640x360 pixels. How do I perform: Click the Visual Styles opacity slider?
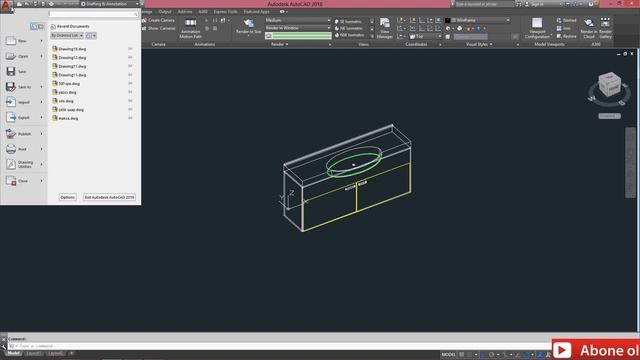pyautogui.click(x=471, y=37)
